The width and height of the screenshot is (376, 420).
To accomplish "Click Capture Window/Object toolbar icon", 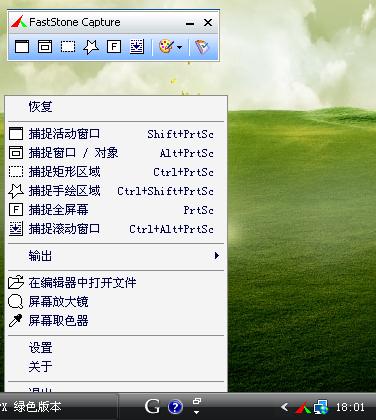I will [45, 47].
